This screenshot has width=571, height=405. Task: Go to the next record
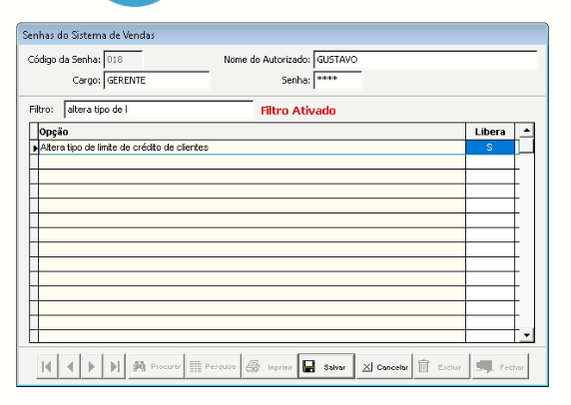92,366
